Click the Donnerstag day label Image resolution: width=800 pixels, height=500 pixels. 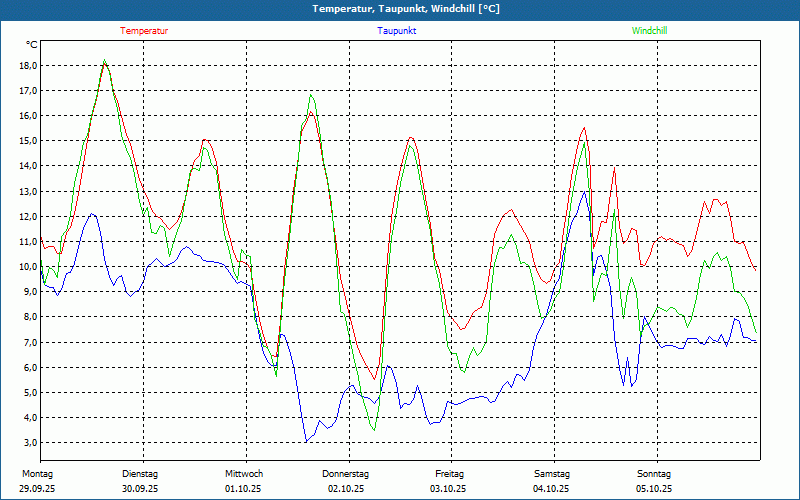coord(346,473)
